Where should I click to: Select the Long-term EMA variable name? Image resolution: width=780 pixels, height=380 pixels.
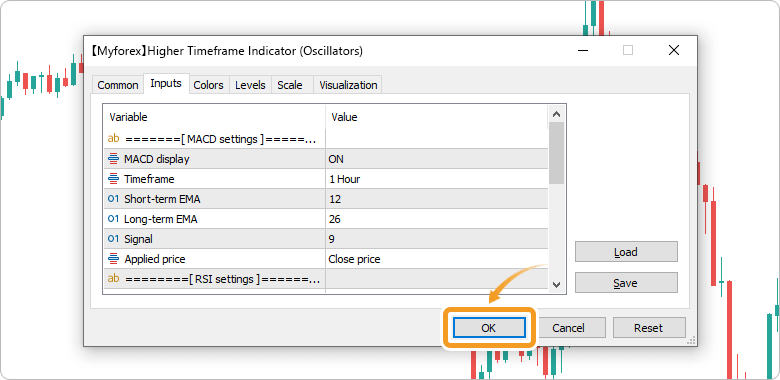tap(161, 219)
